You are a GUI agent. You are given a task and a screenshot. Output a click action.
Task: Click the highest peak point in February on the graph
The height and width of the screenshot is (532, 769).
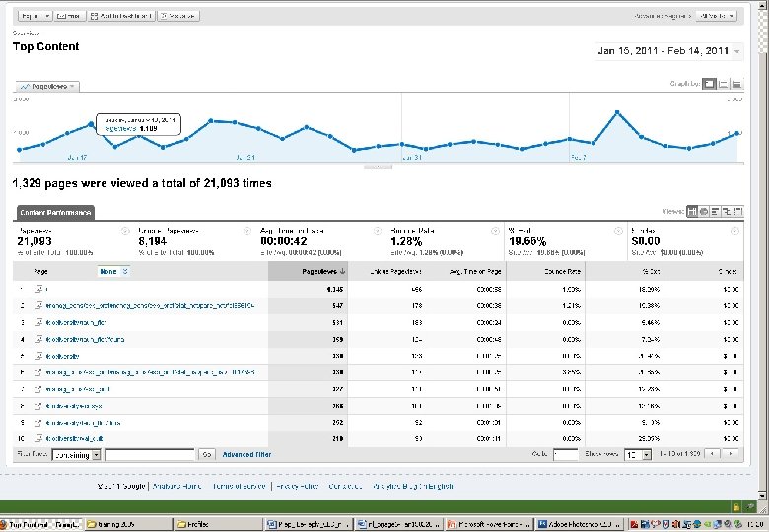(x=617, y=113)
